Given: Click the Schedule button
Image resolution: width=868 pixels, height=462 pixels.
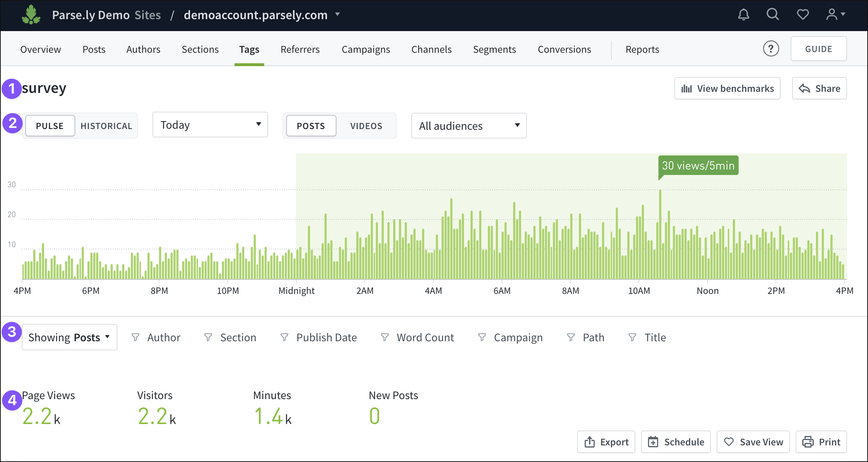Looking at the screenshot, I should [676, 442].
